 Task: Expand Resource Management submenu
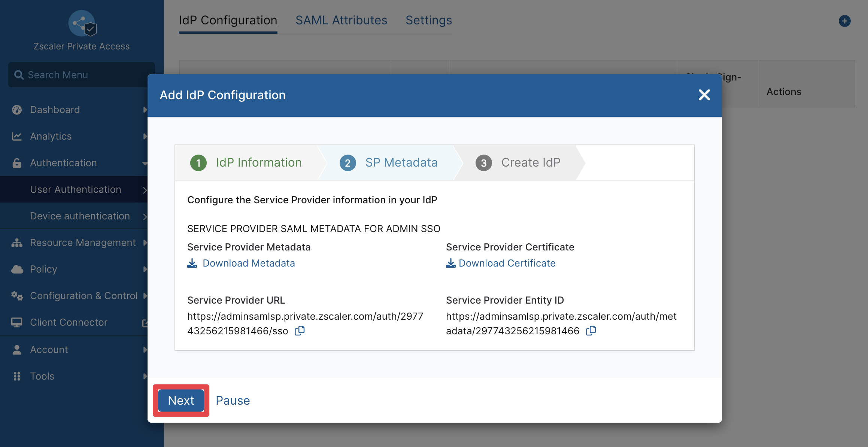145,243
